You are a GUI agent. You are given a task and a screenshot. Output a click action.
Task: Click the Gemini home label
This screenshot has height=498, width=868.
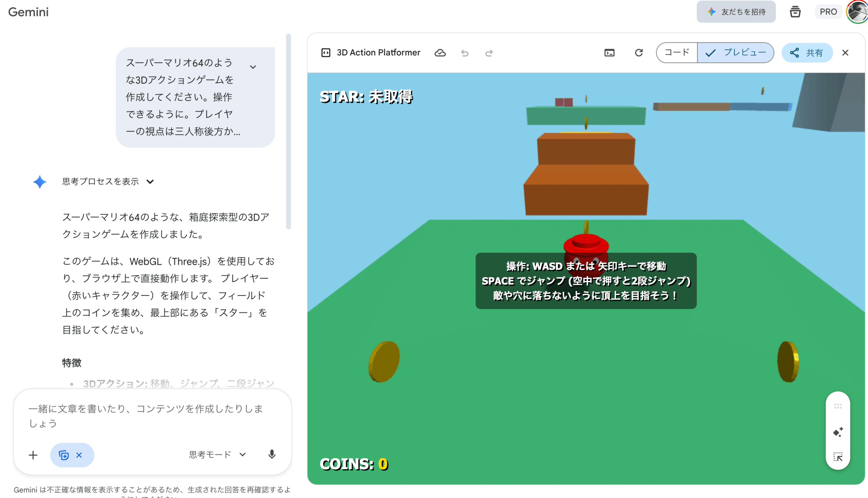(x=28, y=12)
